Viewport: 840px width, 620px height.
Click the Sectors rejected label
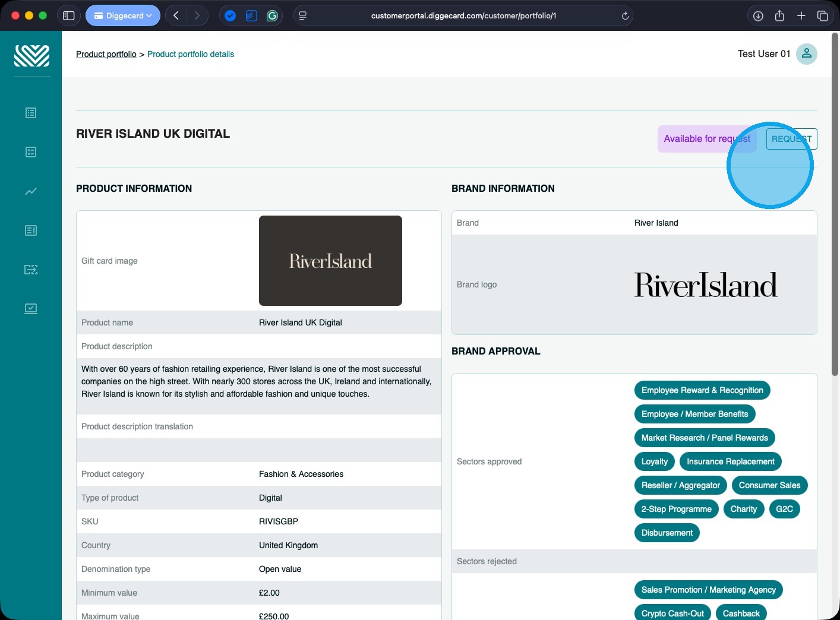click(487, 561)
